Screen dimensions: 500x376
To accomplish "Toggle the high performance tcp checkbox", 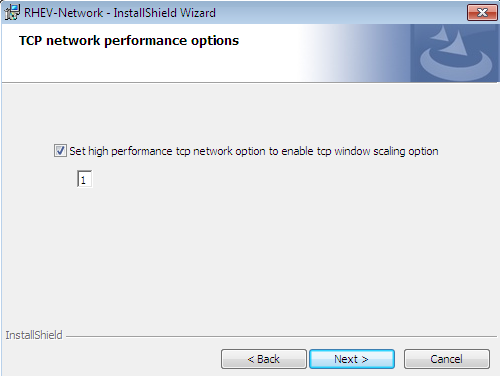I will [x=60, y=151].
